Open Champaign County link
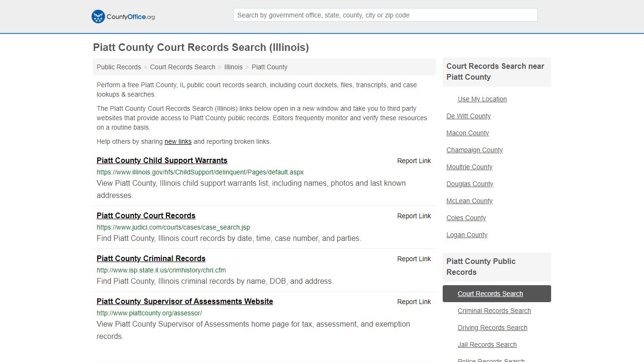Viewport: 644px width, 362px height. click(x=475, y=150)
